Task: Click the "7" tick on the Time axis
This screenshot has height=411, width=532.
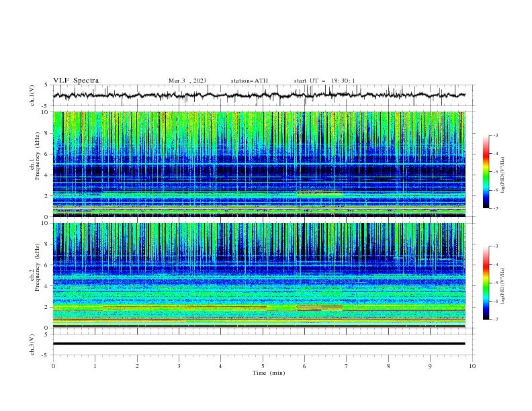Action: coord(347,366)
